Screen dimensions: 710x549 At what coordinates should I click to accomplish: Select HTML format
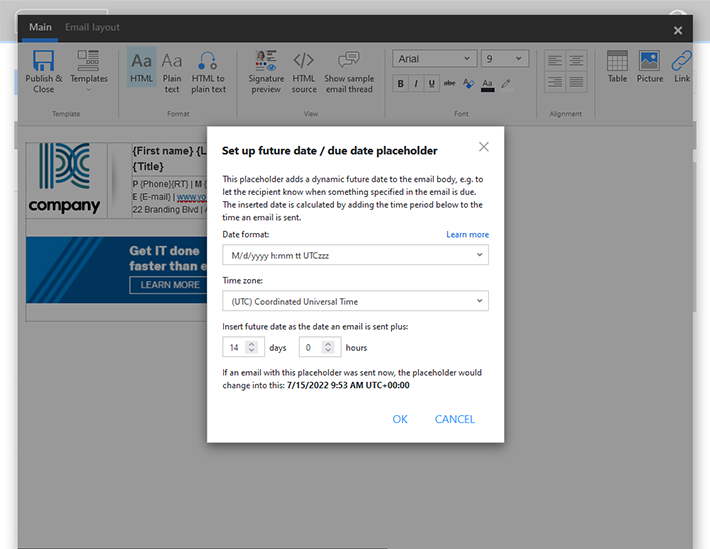(141, 67)
